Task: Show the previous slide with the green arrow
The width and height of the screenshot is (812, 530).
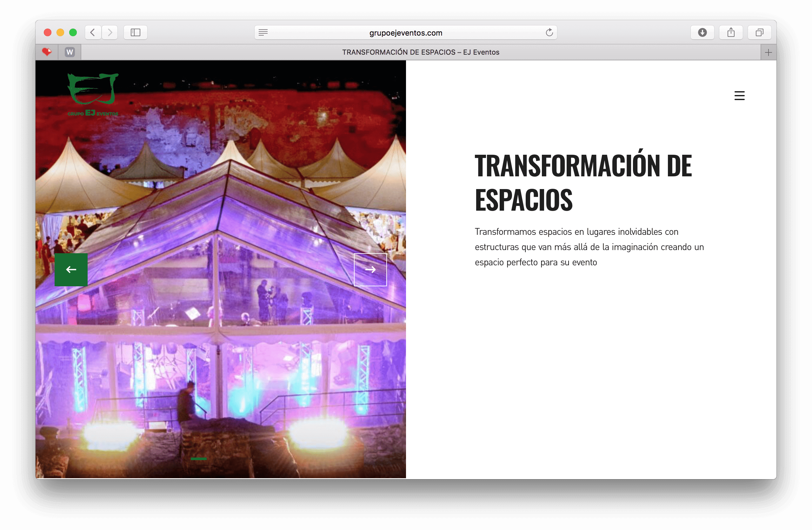Action: 71,269
